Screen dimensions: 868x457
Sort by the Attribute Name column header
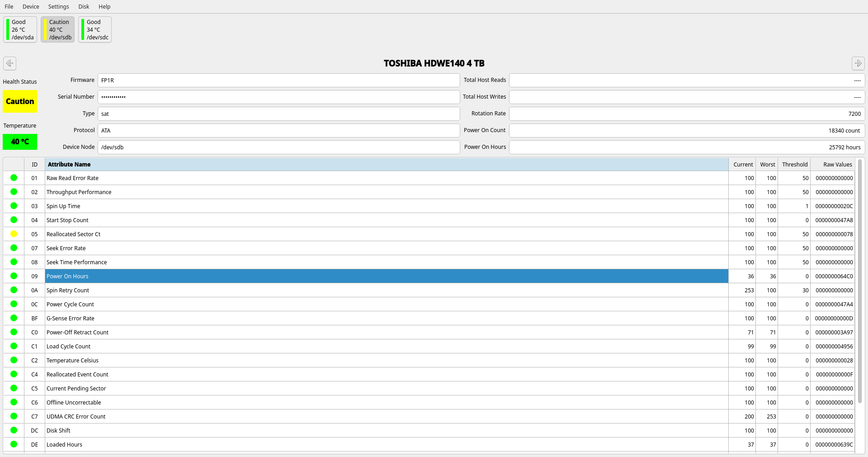click(x=387, y=164)
